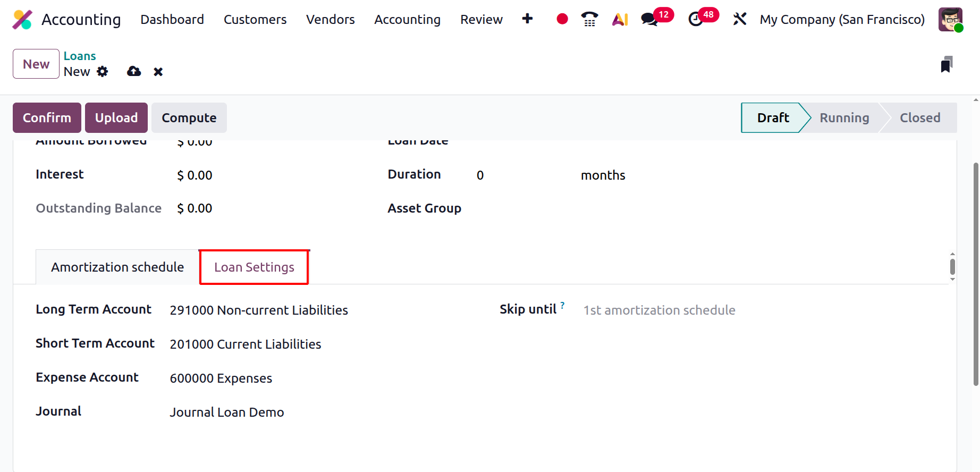Screen dimensions: 980x472
Task: Click the gear actions icon next to New
Action: pyautogui.click(x=103, y=72)
